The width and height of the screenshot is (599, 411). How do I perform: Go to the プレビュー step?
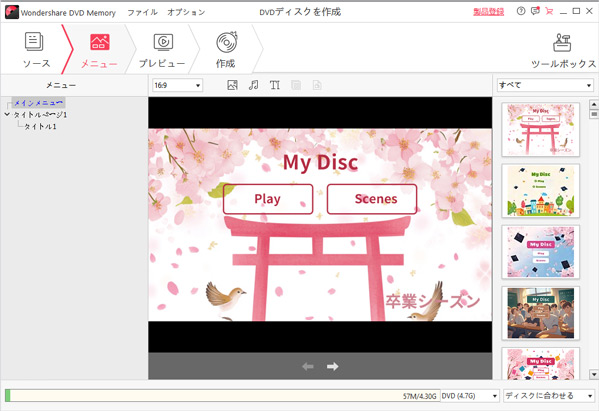[x=162, y=50]
